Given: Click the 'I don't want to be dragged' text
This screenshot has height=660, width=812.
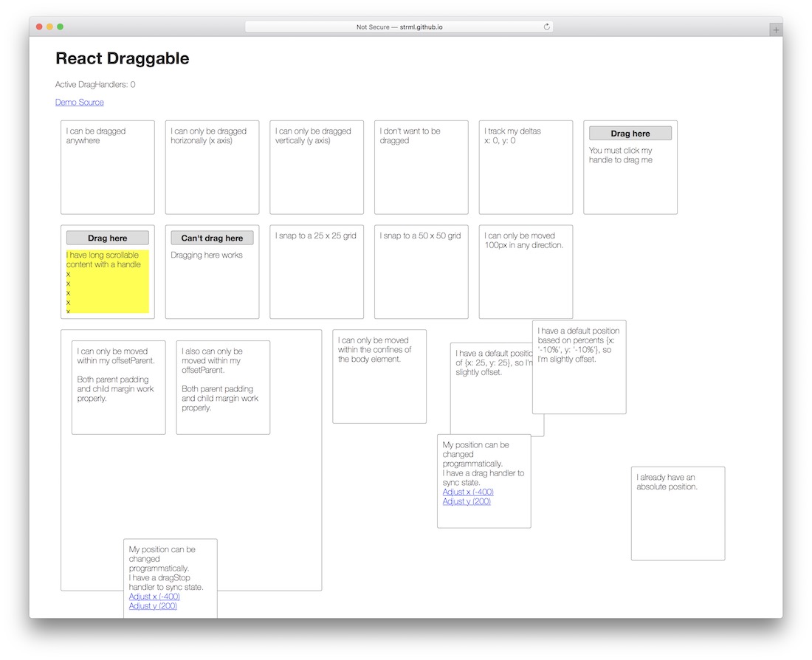Looking at the screenshot, I should coord(410,136).
